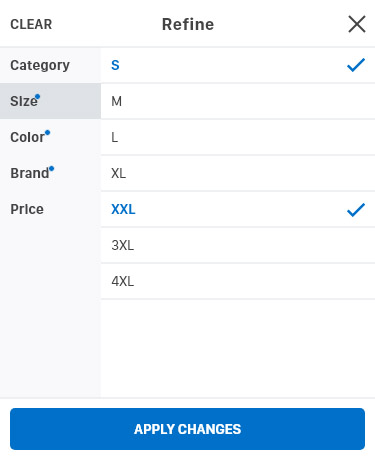Click the blue dot indicator next to Size
Viewport: 375px width, 460px height.
[38, 97]
